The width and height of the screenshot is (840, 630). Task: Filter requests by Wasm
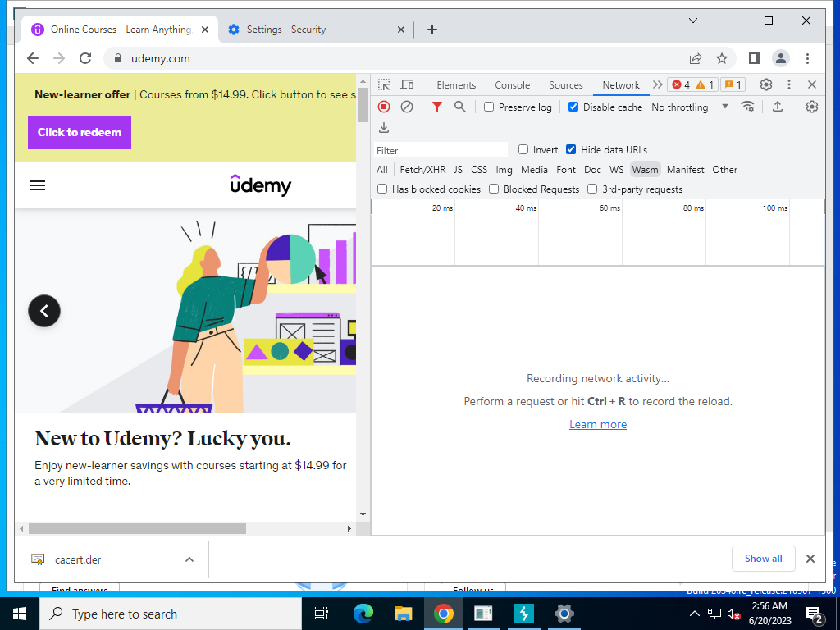(x=645, y=169)
